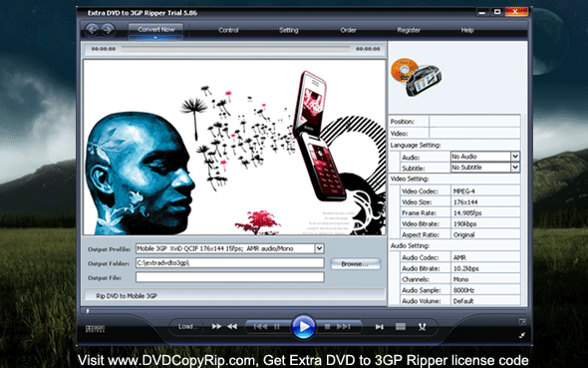This screenshot has height=368, width=588.
Task: Expand the Output Profile dropdown
Action: point(320,248)
